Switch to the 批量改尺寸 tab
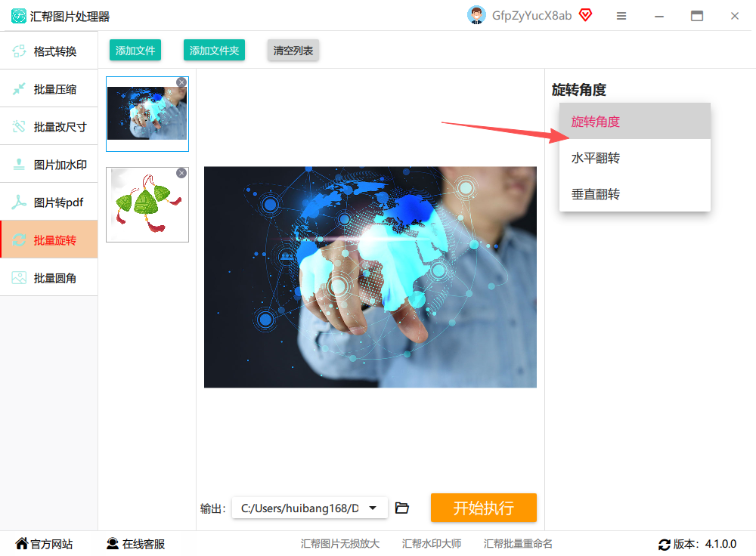 pyautogui.click(x=49, y=127)
